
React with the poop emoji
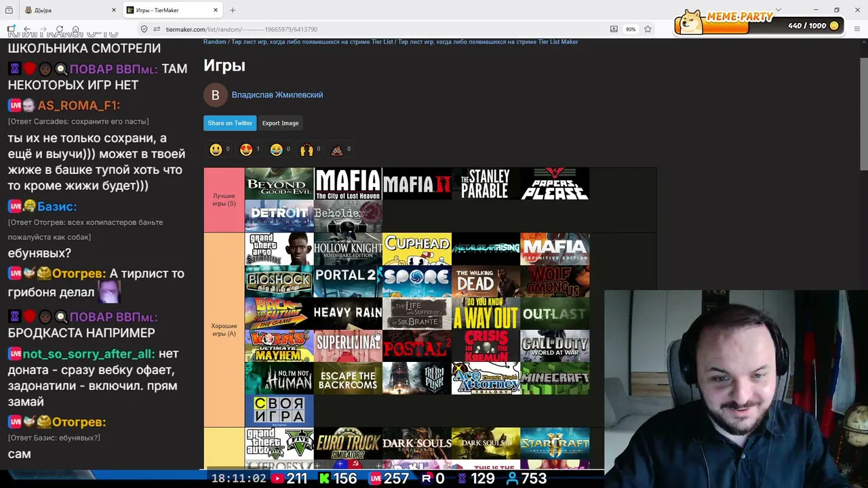[x=337, y=150]
